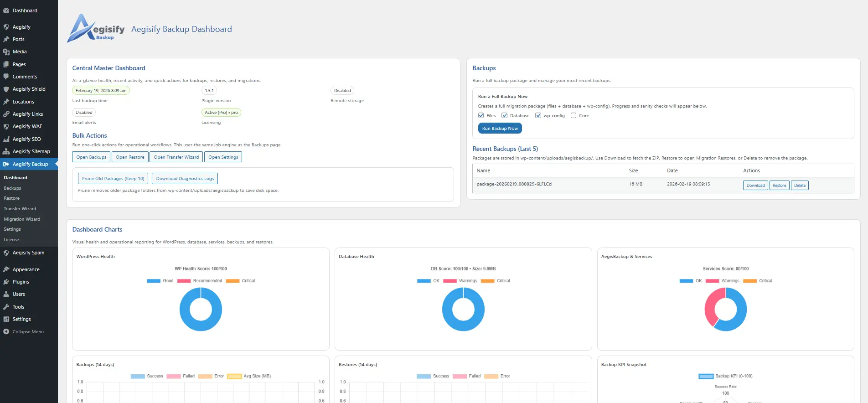Toggle Recommended legend swatch in WordPress Health
This screenshot has height=403, width=868.
point(184,281)
